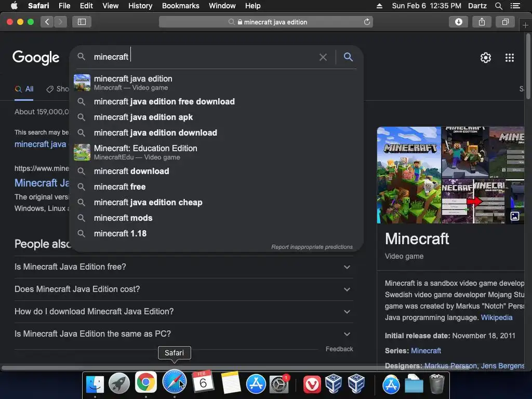Open Google settings gear icon
This screenshot has height=399, width=532.
click(486, 58)
